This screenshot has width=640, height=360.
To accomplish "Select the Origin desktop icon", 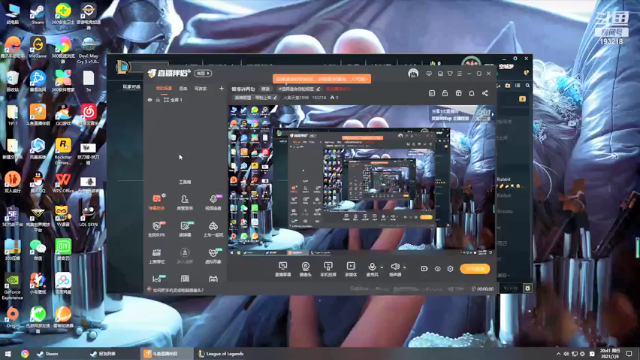I will [x=12, y=318].
